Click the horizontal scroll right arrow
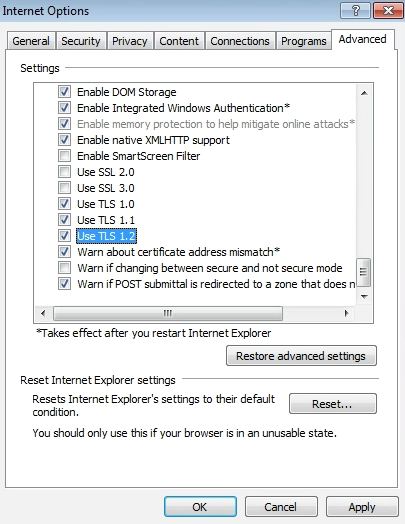The height and width of the screenshot is (524, 405). tap(347, 313)
